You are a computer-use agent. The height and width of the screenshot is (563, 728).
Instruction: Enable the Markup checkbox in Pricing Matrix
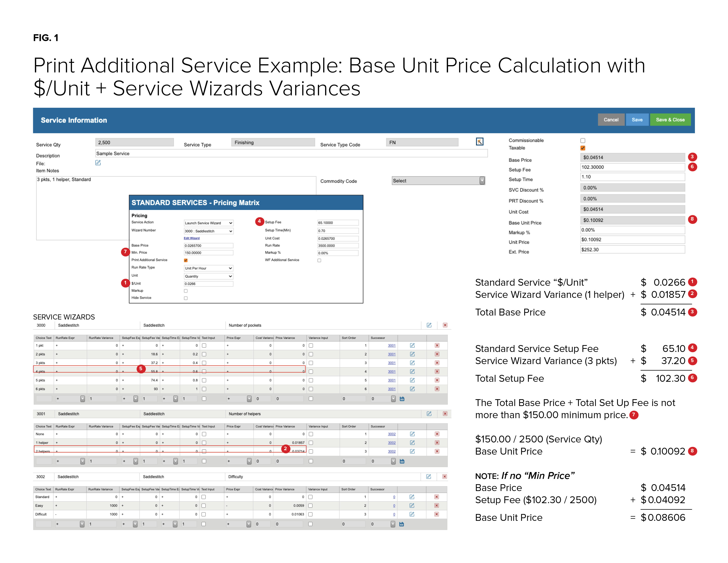[x=186, y=291]
